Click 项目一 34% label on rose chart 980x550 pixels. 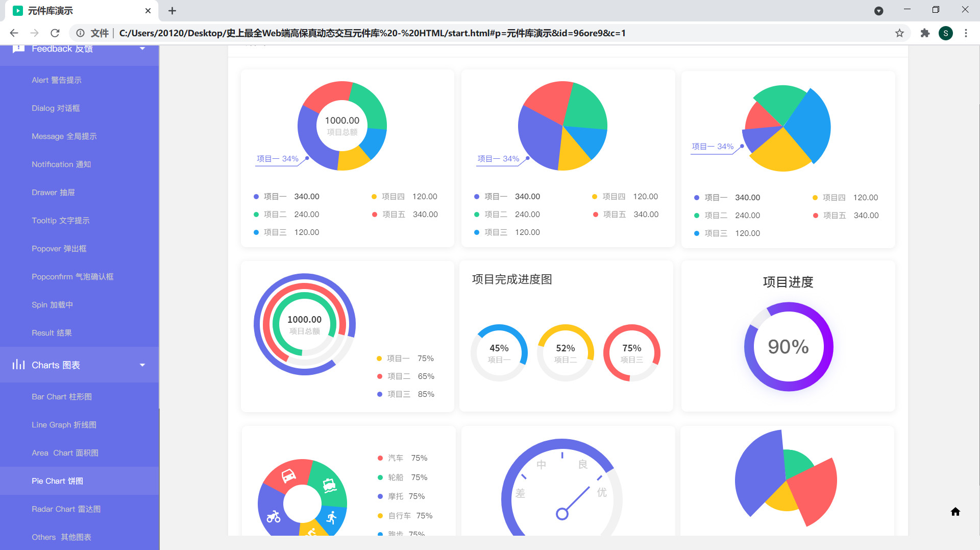713,147
